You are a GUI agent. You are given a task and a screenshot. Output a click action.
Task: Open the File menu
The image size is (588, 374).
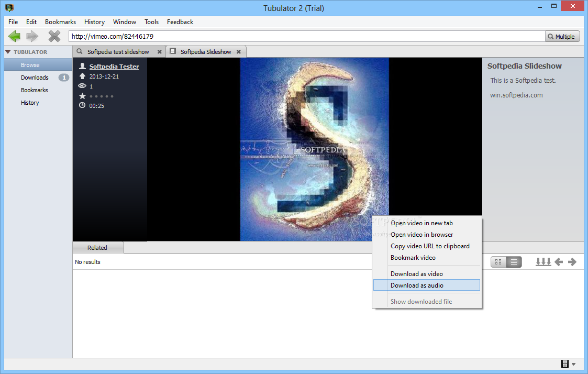coord(13,22)
